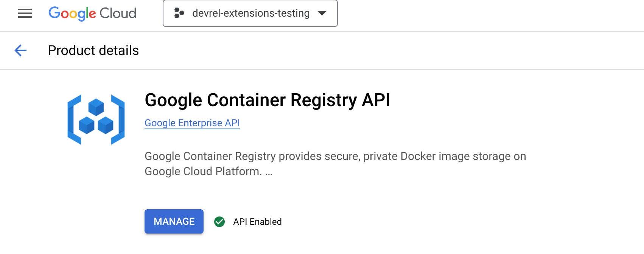Viewport: 644px width, 254px height.
Task: Click the Container Registry product logo
Action: tap(96, 120)
